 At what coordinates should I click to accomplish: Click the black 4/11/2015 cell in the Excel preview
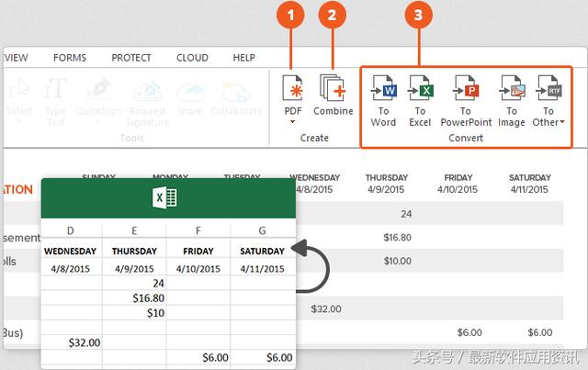pos(262,269)
